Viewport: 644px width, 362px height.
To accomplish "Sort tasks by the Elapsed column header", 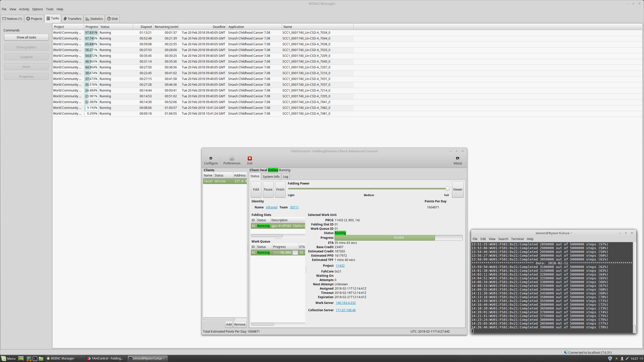I will tap(143, 27).
